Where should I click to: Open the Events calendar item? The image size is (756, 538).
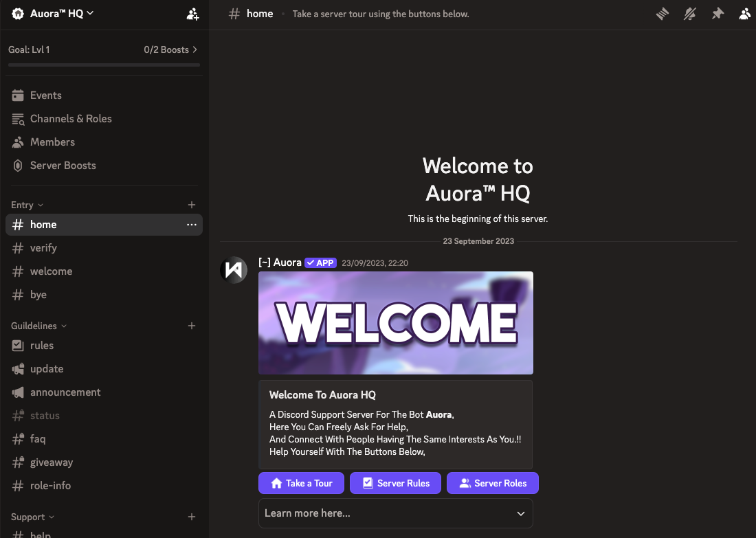pos(45,96)
